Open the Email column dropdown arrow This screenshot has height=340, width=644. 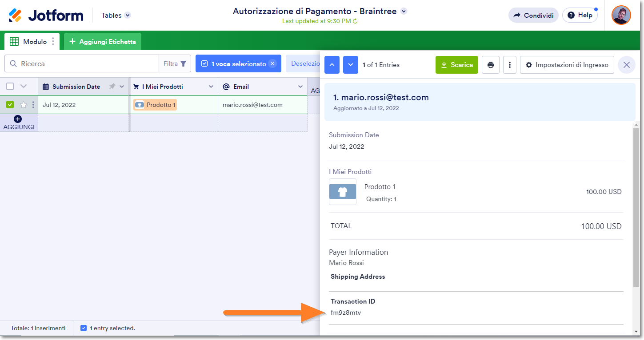click(300, 87)
